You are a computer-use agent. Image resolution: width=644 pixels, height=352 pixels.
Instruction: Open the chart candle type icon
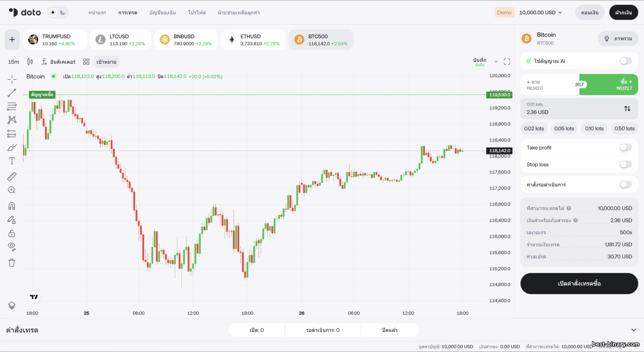[30, 62]
